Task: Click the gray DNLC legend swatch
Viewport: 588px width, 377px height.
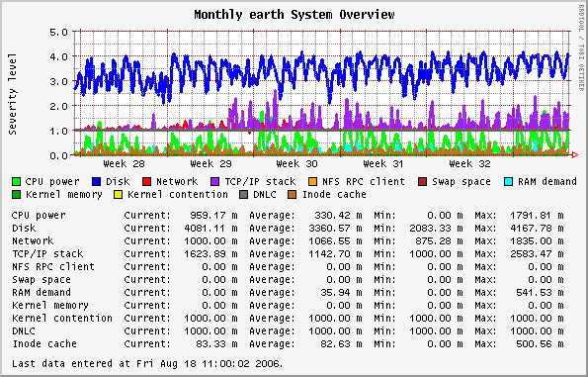Action: (x=244, y=195)
